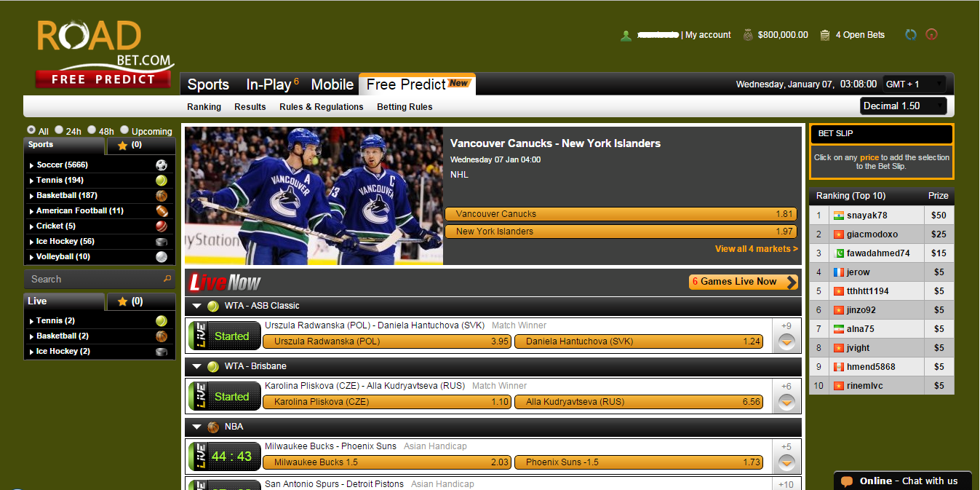This screenshot has width=980, height=490.
Task: Click the volleyball icon beside Volleyball (10)
Action: click(162, 257)
